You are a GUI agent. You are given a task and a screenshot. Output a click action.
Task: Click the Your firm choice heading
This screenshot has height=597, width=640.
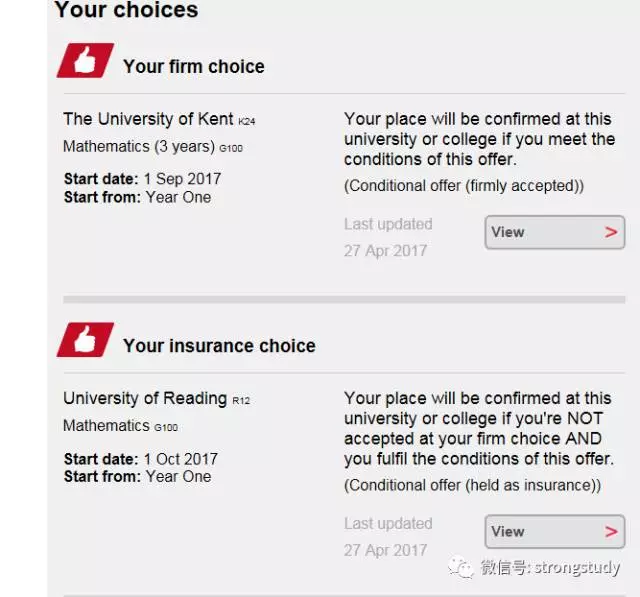coord(194,67)
